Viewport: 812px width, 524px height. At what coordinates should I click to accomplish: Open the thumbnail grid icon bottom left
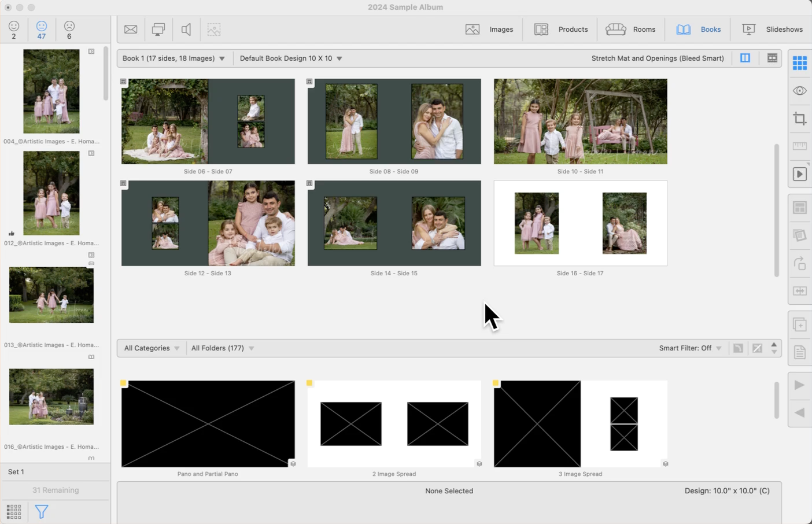[x=14, y=511]
